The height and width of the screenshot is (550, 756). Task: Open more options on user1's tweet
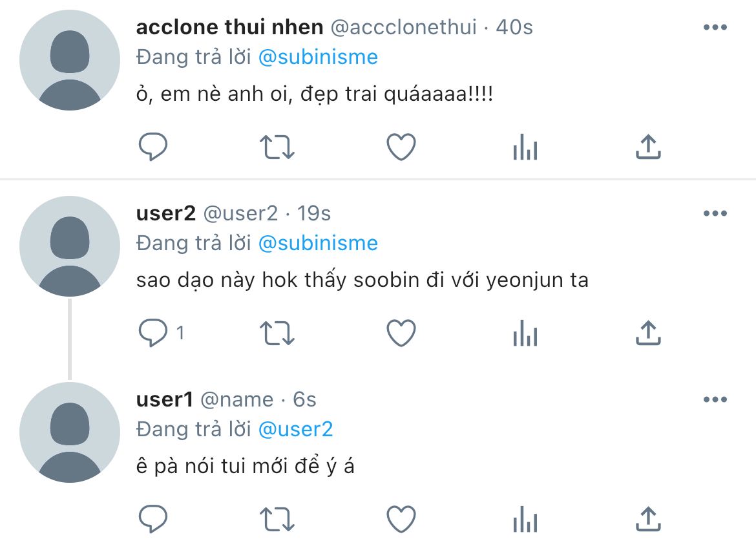click(715, 400)
